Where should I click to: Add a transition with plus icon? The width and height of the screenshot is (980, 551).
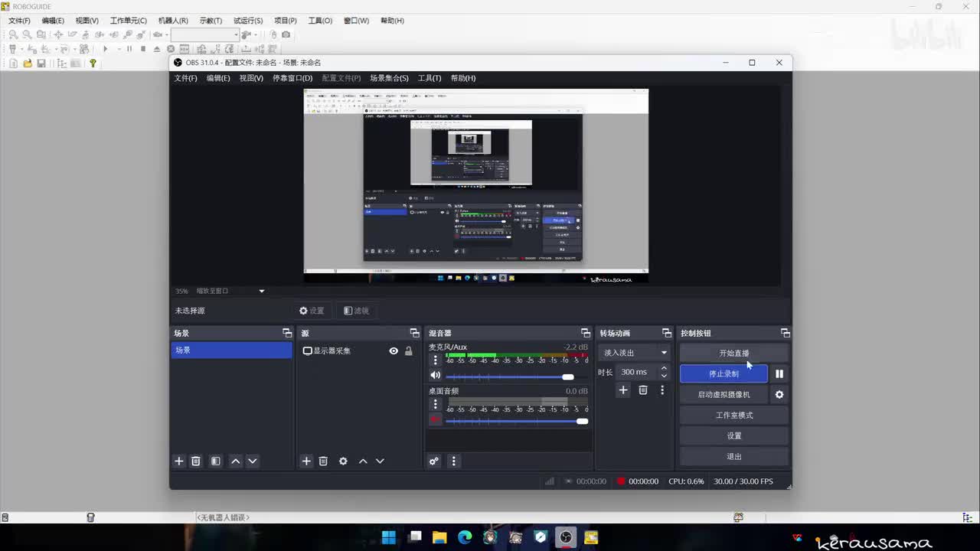tap(623, 390)
